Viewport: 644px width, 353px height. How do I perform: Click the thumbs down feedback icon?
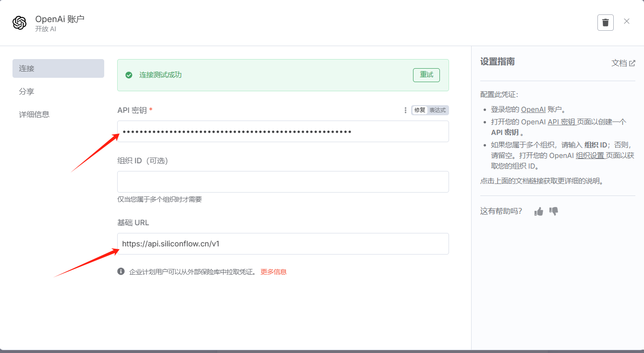[554, 211]
